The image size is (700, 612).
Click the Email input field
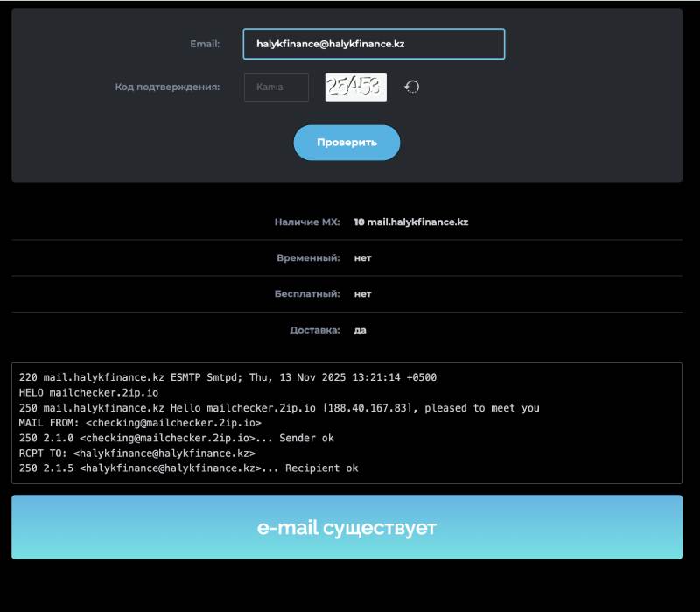click(x=374, y=44)
